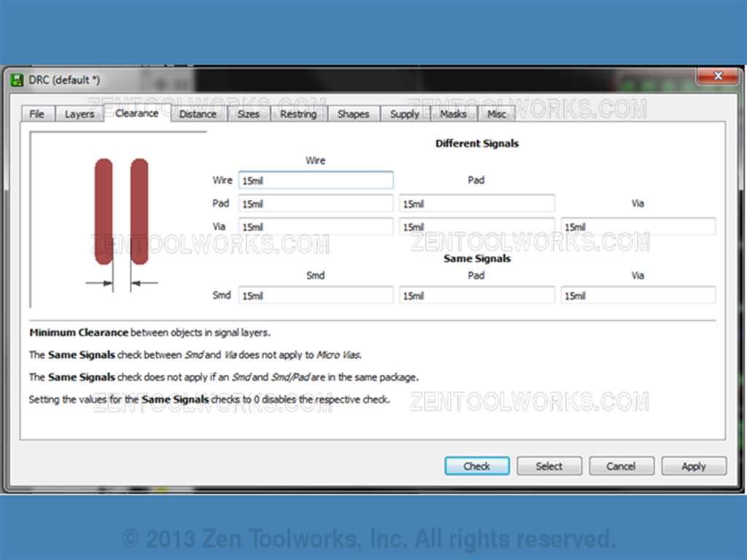This screenshot has width=747, height=560.
Task: Click the DRC (default *) title text
Action: [x=64, y=80]
